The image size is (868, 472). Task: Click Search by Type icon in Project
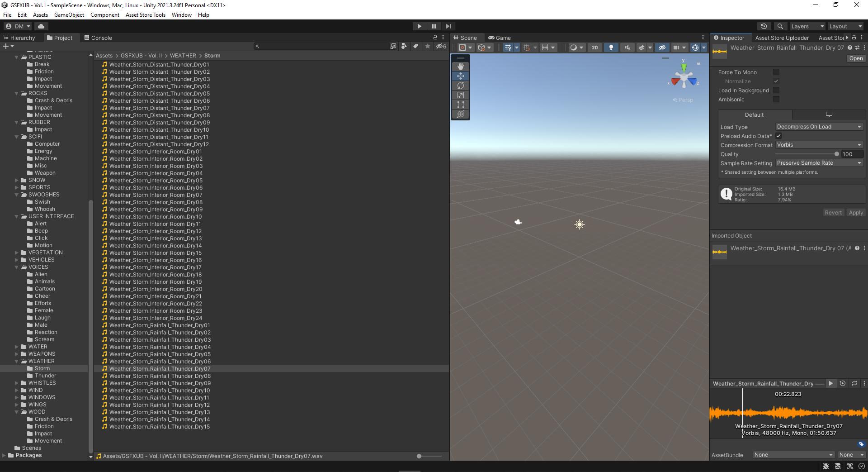coord(404,46)
